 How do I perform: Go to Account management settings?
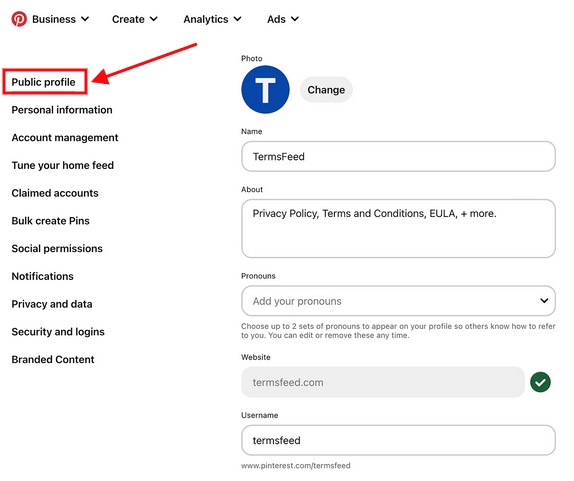(65, 138)
